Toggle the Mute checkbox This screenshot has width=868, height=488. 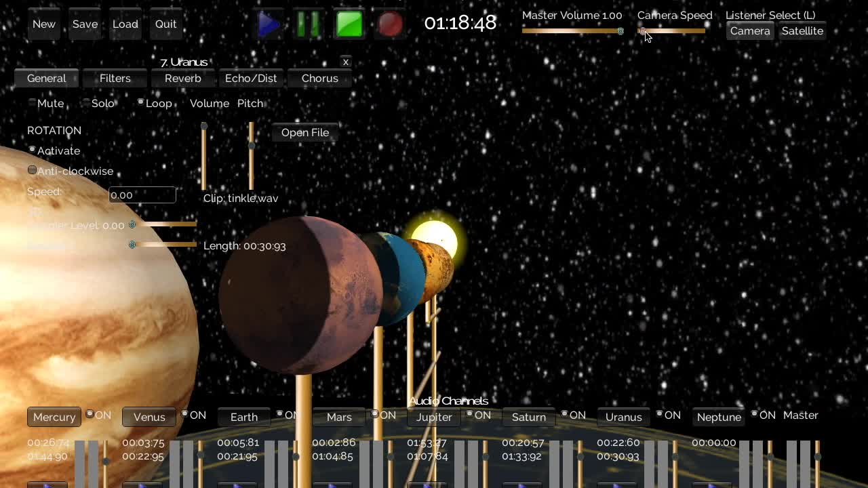[32, 102]
